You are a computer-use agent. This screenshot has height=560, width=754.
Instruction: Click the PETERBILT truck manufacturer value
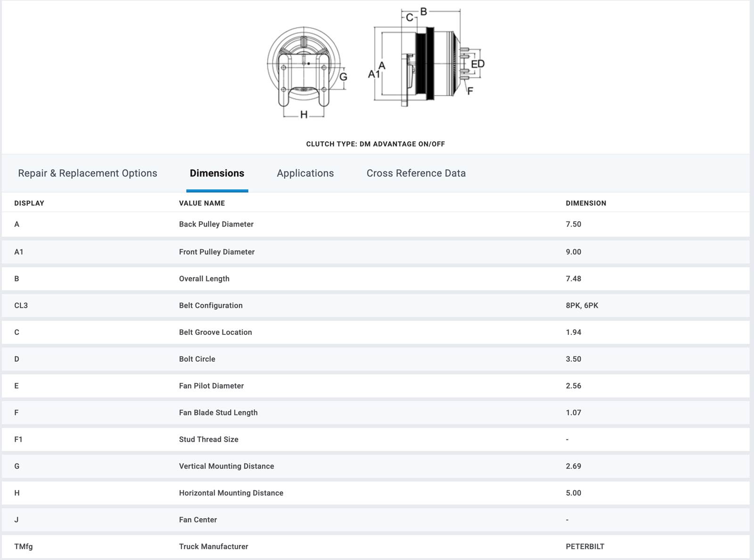coord(585,546)
